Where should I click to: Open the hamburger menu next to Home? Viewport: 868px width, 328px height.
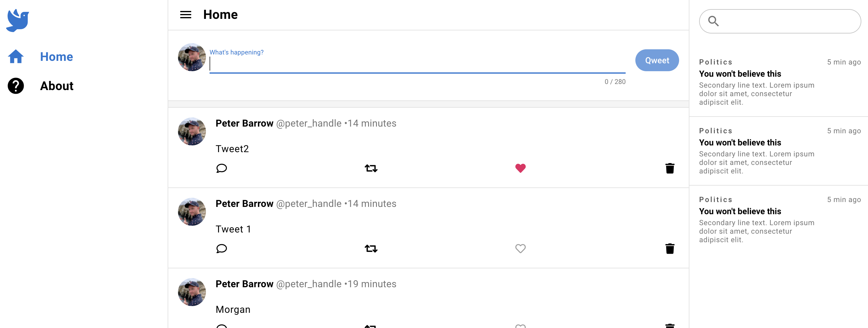(x=186, y=15)
